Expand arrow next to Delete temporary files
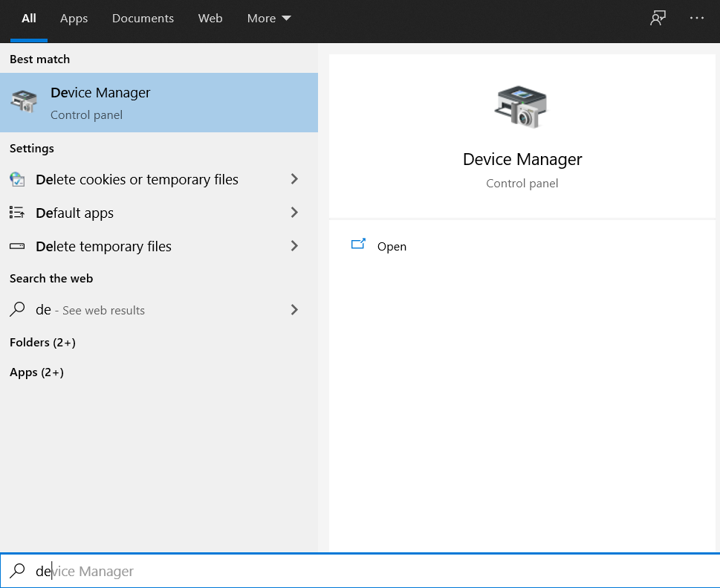The width and height of the screenshot is (720, 588). click(294, 246)
